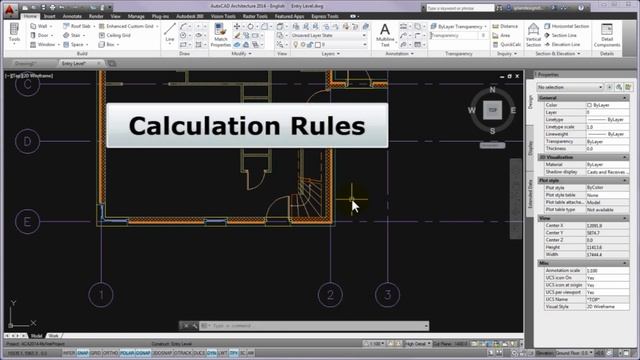Toggle ORTHO mode in status bar
The width and height of the screenshot is (640, 360).
pyautogui.click(x=110, y=353)
